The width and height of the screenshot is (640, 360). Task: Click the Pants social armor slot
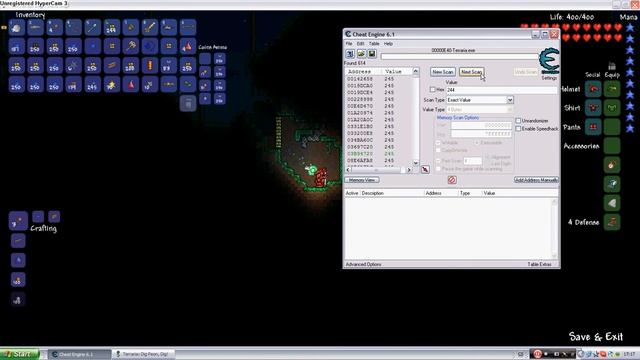pyautogui.click(x=593, y=127)
